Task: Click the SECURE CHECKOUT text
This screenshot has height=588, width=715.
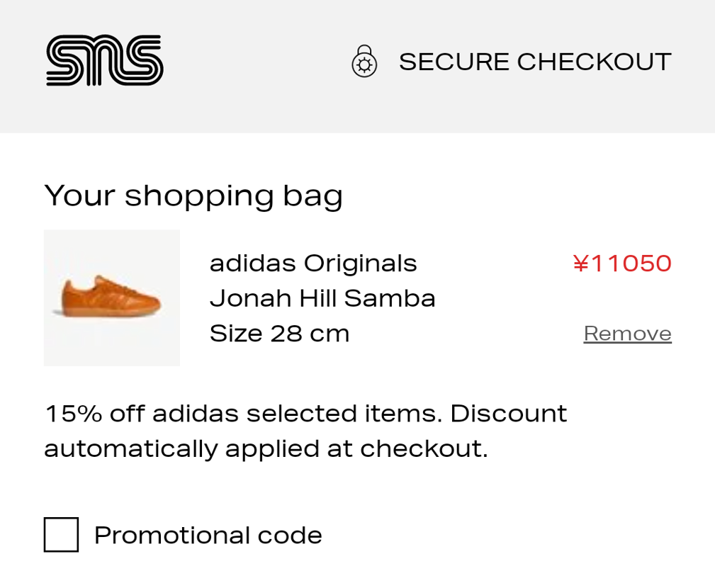Action: 535,62
